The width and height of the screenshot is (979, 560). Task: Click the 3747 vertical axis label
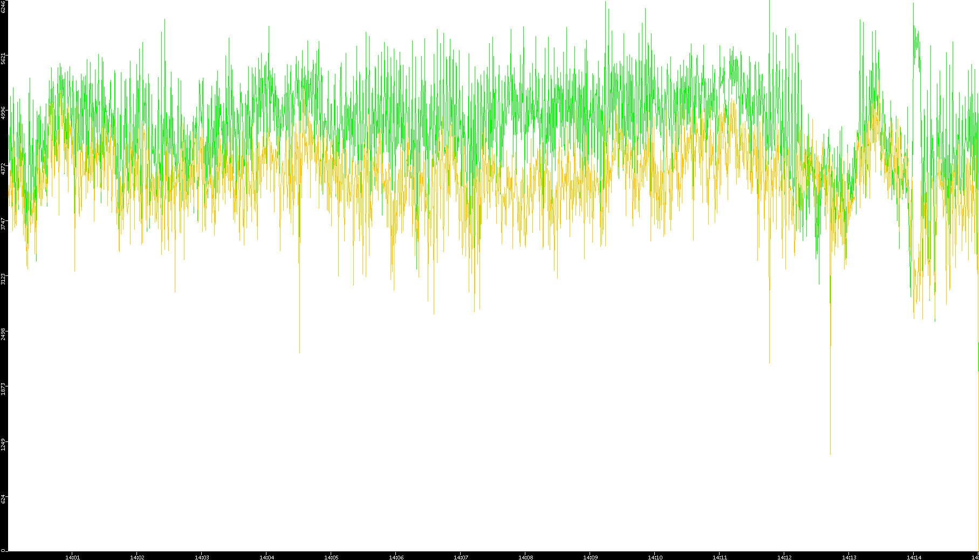tap(3, 223)
